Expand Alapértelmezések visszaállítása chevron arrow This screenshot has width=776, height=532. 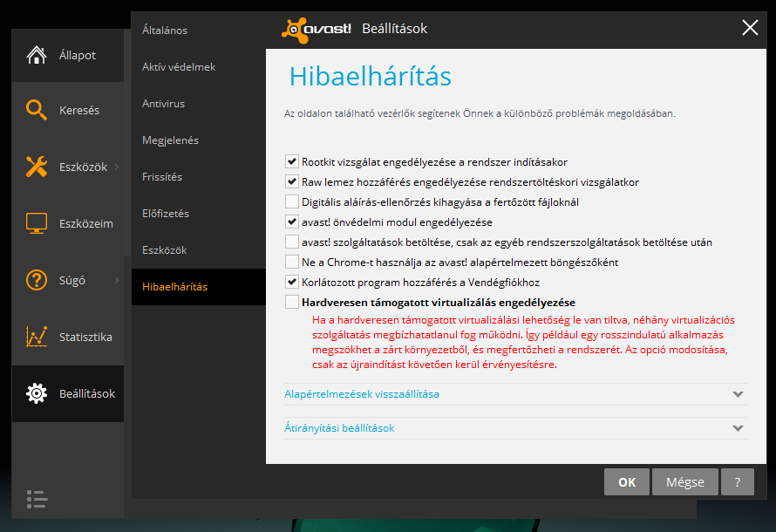[738, 394]
